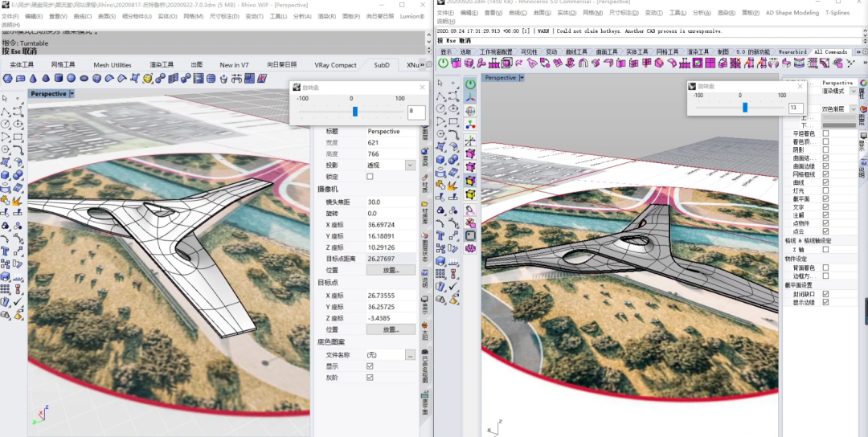
Task: Click the 镜头焦距 value 30.0 field
Action: [x=391, y=202]
